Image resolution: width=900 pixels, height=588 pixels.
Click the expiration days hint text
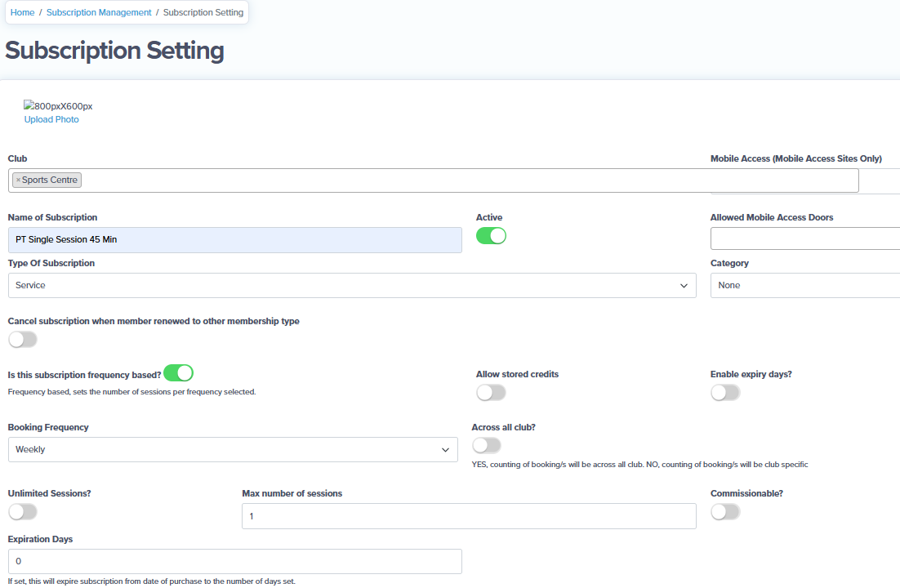click(x=152, y=581)
